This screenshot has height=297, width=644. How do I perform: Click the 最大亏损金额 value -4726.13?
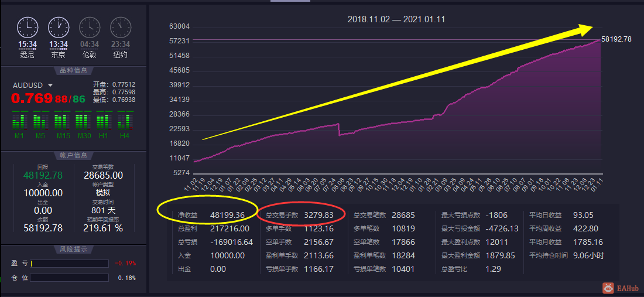(502, 228)
